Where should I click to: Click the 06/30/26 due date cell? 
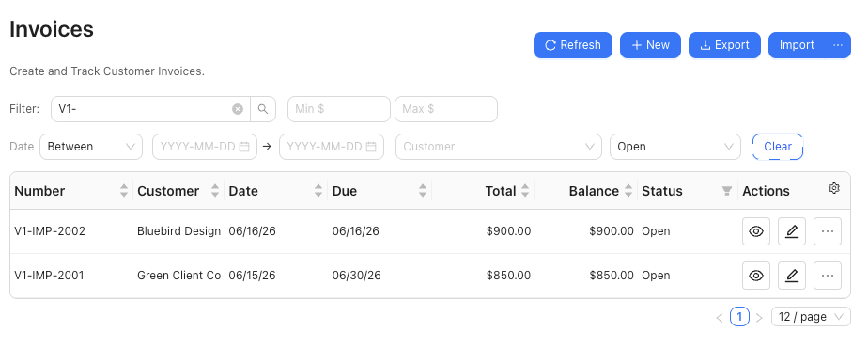pyautogui.click(x=357, y=276)
